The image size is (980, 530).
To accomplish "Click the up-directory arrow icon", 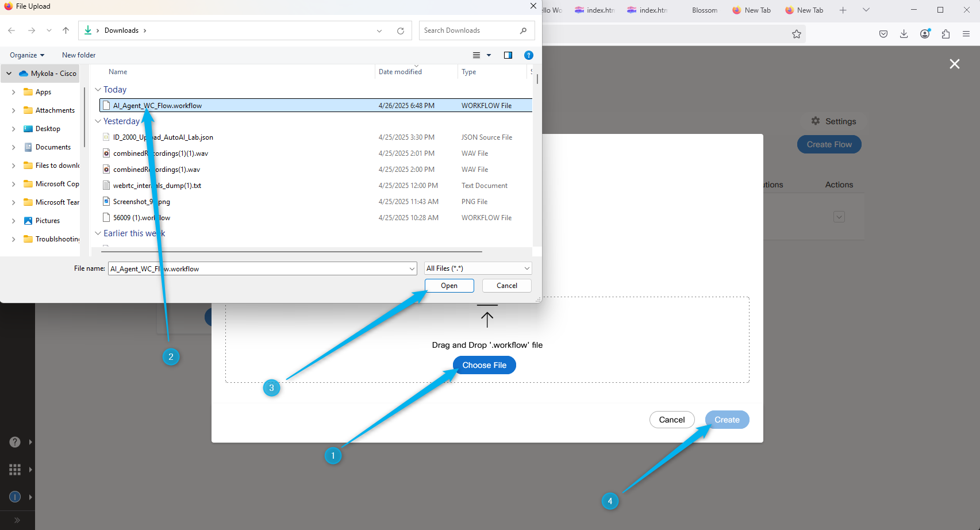I will pyautogui.click(x=66, y=30).
